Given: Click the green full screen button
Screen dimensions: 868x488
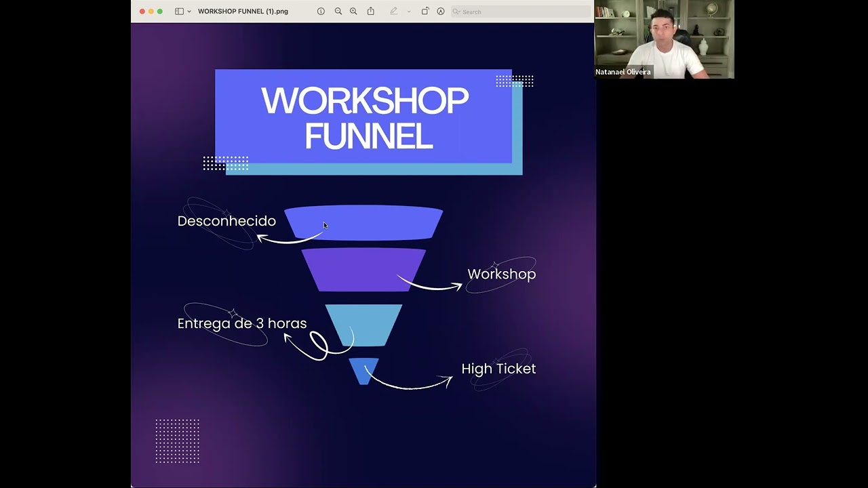Looking at the screenshot, I should tap(160, 12).
